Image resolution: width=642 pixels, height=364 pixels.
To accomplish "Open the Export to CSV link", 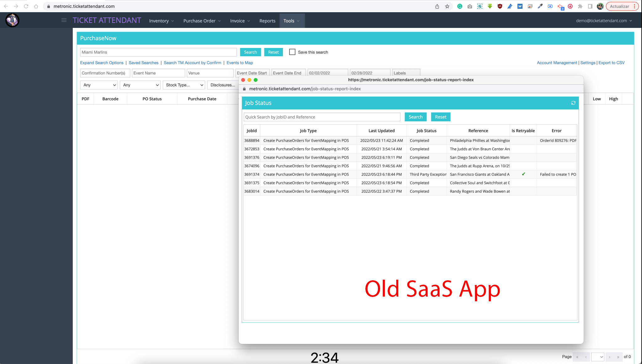I will click(x=611, y=63).
